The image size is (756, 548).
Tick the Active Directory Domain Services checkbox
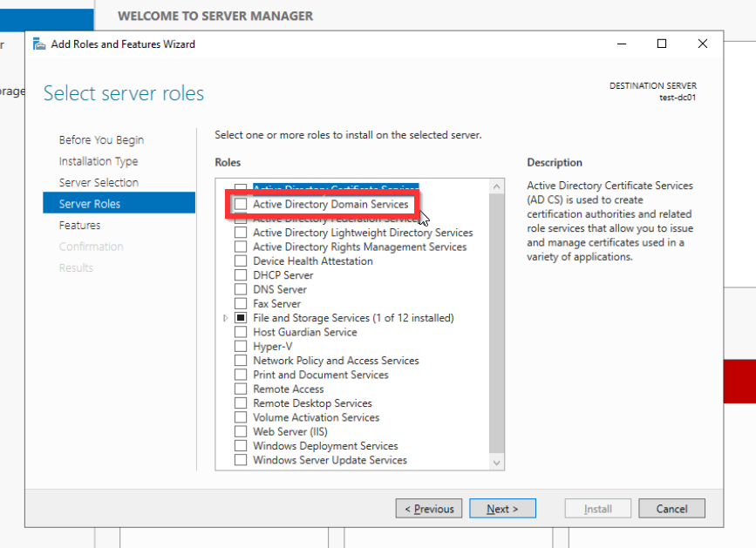point(241,204)
